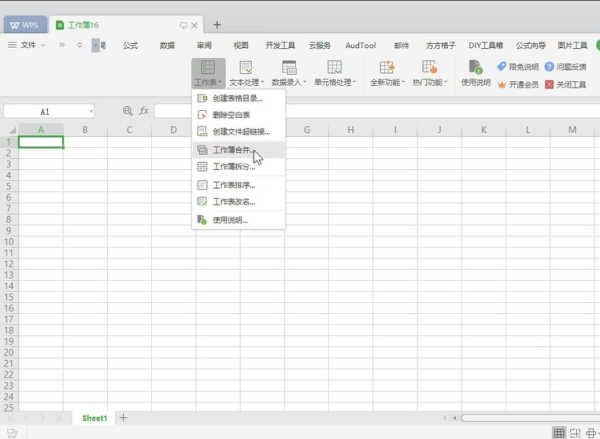Image resolution: width=600 pixels, height=439 pixels.
Task: Click 工作簿合并 menu entry
Action: point(236,149)
